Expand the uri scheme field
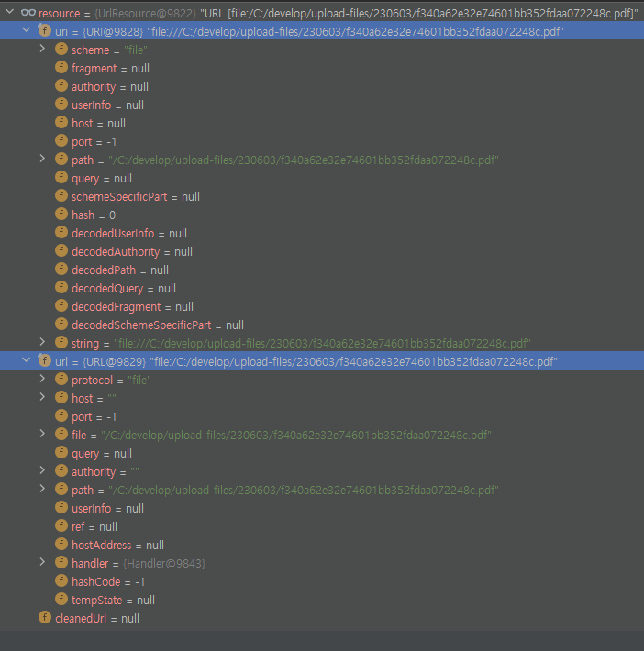The width and height of the screenshot is (644, 651). coord(42,49)
